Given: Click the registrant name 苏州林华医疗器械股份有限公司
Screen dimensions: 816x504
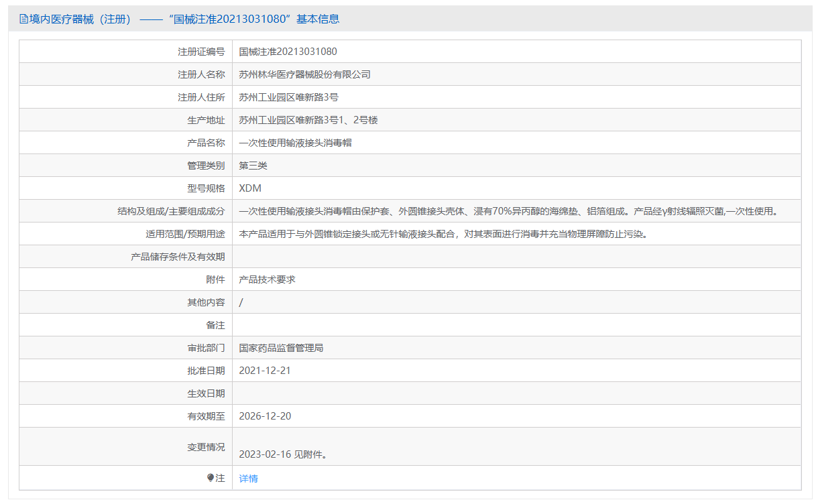Looking at the screenshot, I should click(304, 74).
